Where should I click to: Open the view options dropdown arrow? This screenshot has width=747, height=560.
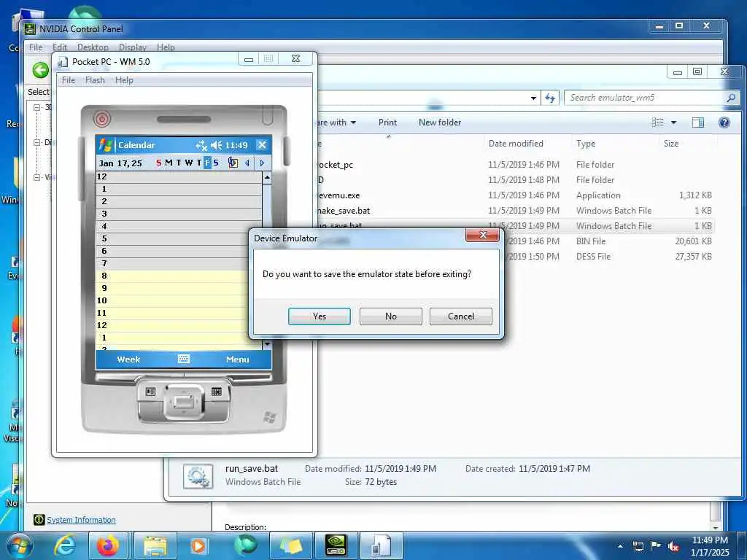tap(673, 122)
